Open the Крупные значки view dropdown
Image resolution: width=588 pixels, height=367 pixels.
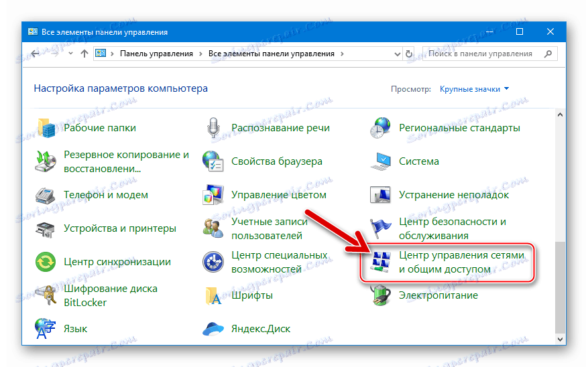pos(475,89)
